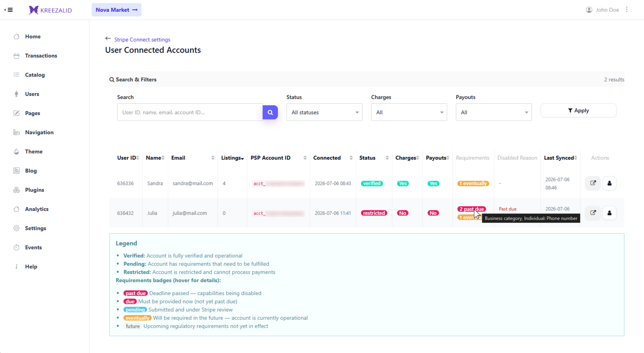
Task: Follow the Stripe Connect settings link
Action: (142, 39)
